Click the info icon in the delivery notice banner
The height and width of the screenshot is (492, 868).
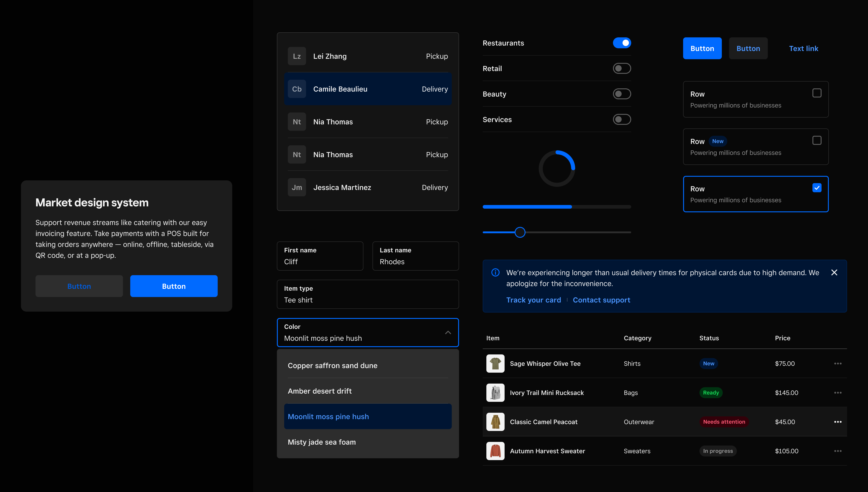[495, 272]
